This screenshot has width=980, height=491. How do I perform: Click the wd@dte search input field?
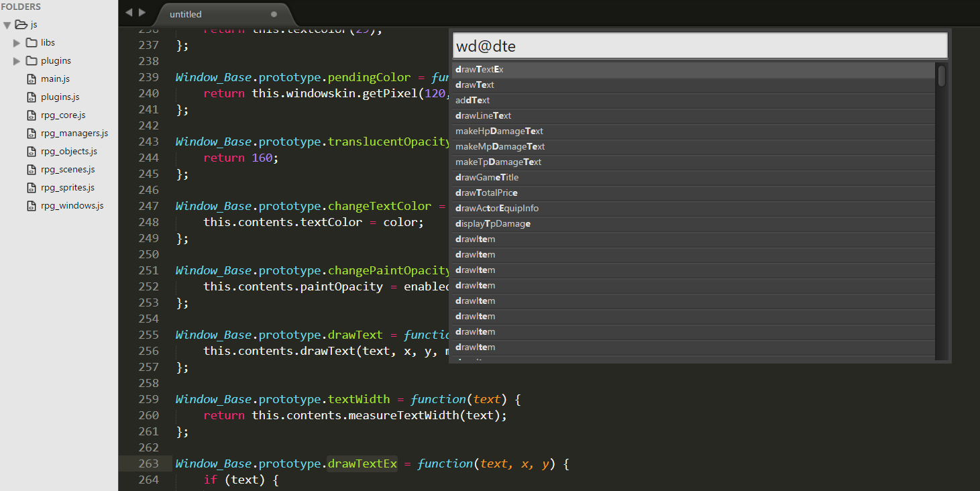[x=700, y=46]
